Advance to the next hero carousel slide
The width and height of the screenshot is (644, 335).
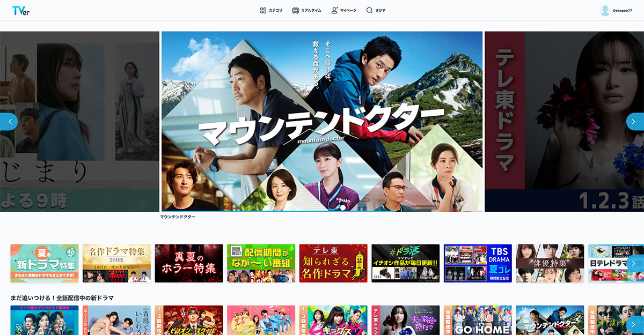(634, 122)
